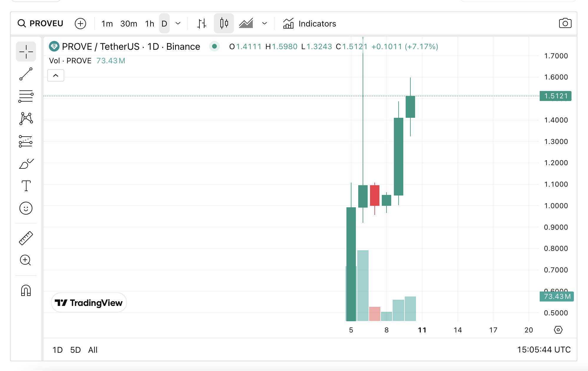The image size is (588, 371).
Task: Select the Bars chart style
Action: click(x=202, y=24)
